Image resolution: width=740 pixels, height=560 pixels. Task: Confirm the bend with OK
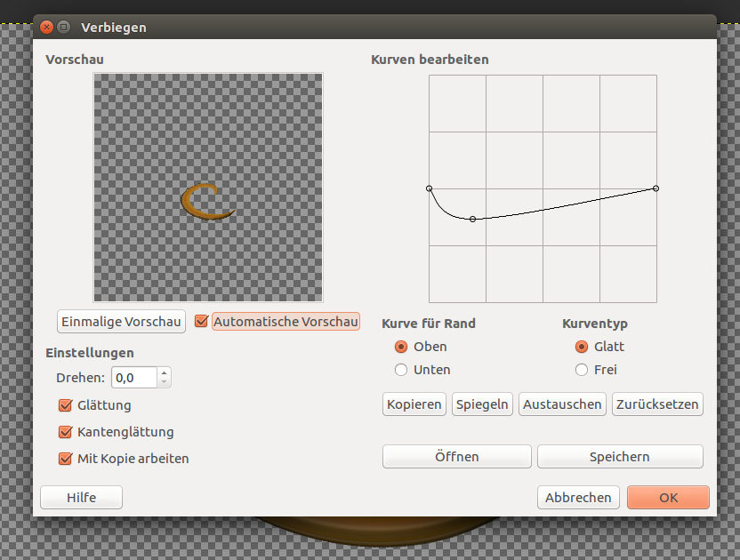[668, 498]
